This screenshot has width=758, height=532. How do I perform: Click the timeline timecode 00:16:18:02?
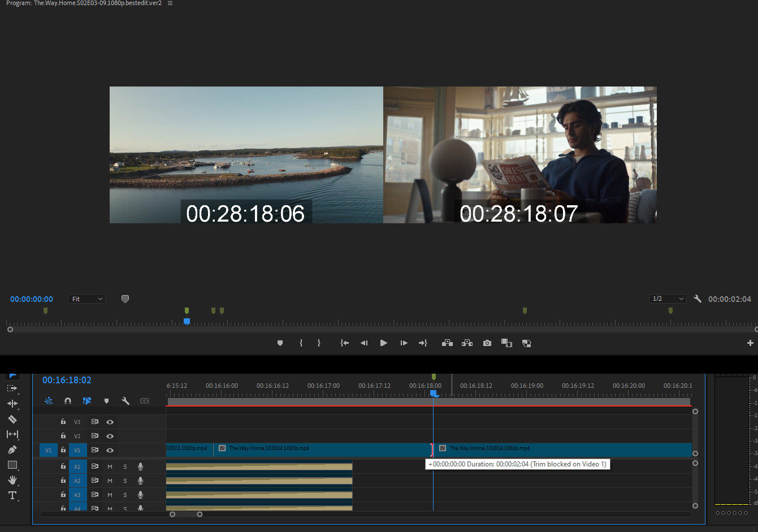click(67, 380)
